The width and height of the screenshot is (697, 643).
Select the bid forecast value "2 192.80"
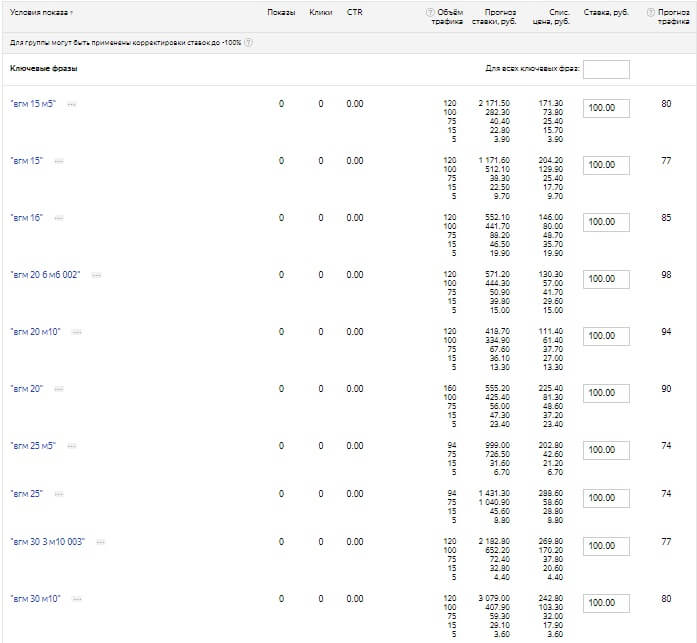(x=494, y=541)
